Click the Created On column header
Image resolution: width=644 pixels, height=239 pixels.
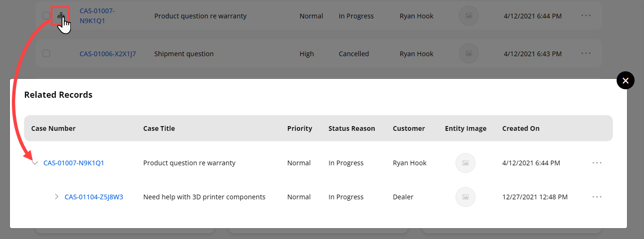tap(521, 128)
